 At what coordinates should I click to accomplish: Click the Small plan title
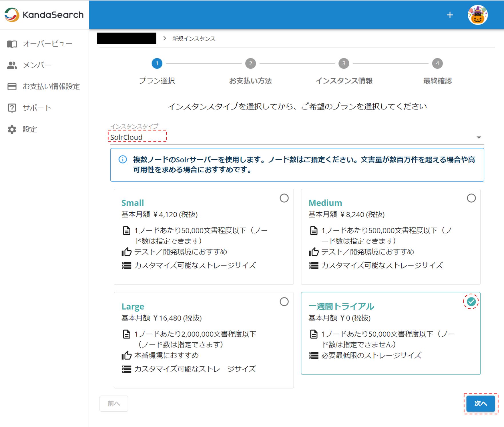pos(133,203)
